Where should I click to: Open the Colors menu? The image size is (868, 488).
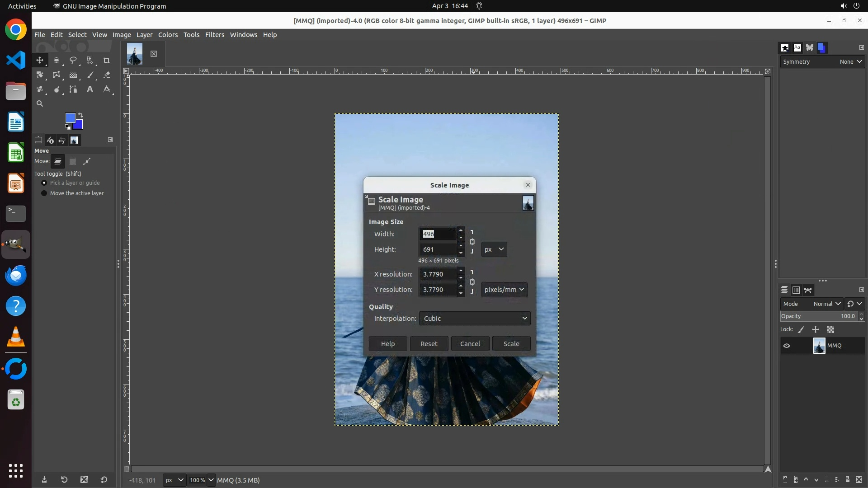point(168,35)
